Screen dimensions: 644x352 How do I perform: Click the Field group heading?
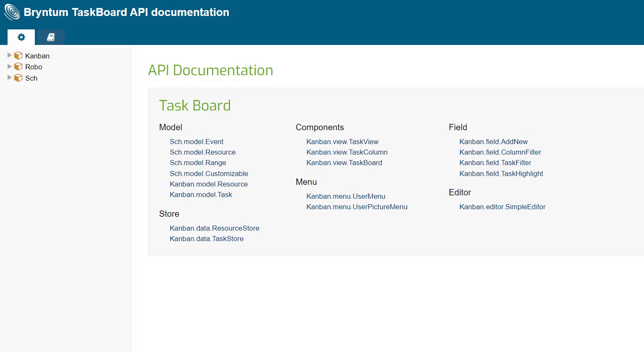tap(458, 127)
